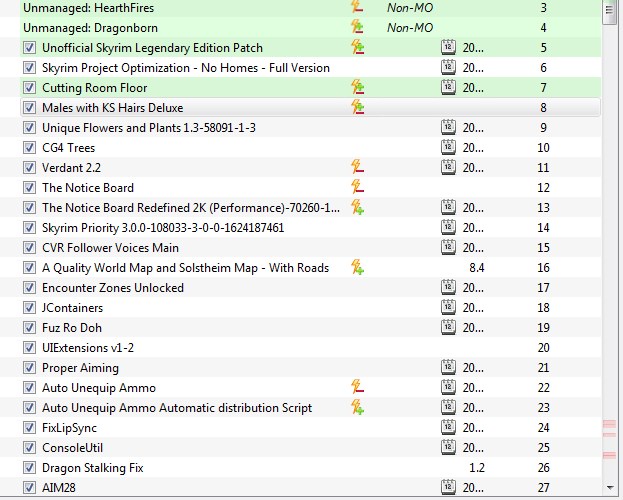Click the calendar icon in CG4 Trees row
This screenshot has height=500, width=623.
[x=448, y=147]
